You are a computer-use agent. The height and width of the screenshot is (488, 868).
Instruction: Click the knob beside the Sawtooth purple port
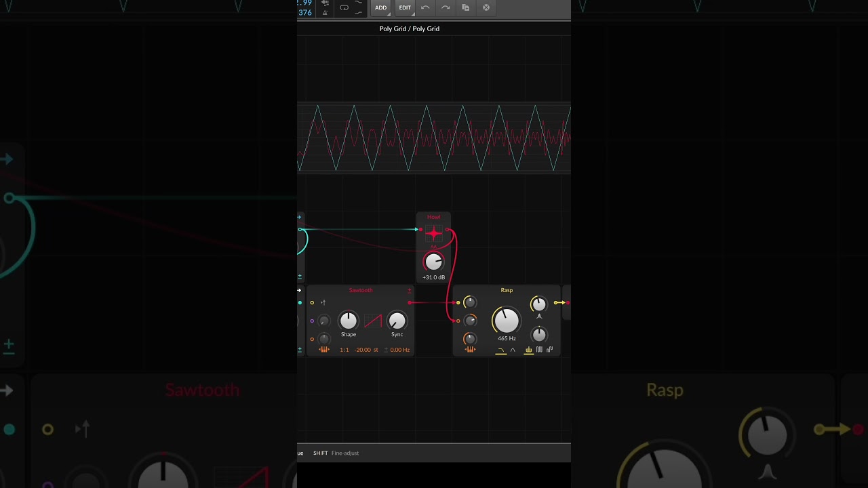point(324,321)
